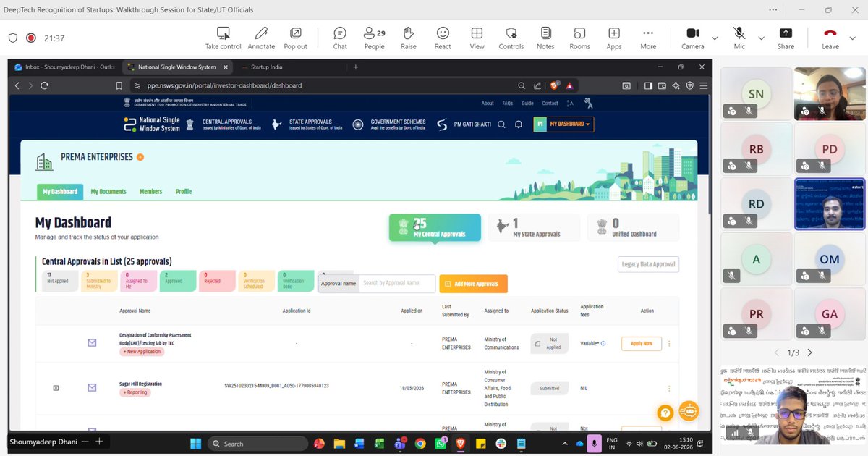868x456 pixels.
Task: Click the Search by Approval Name field
Action: [397, 284]
